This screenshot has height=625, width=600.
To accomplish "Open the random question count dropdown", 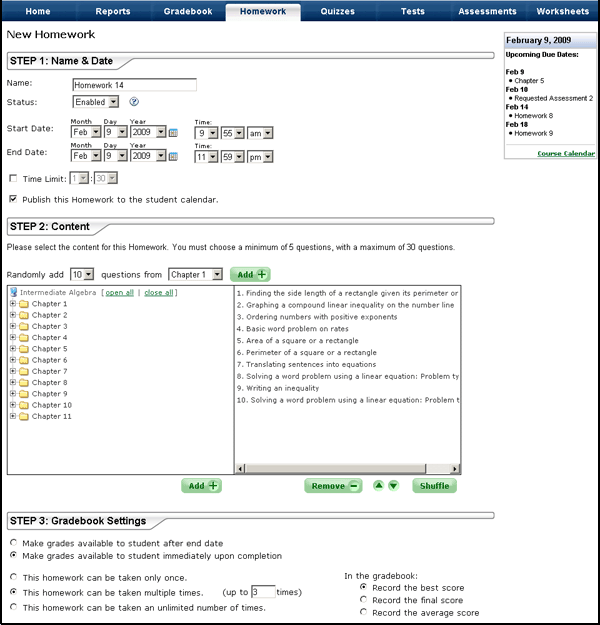I will click(x=82, y=274).
